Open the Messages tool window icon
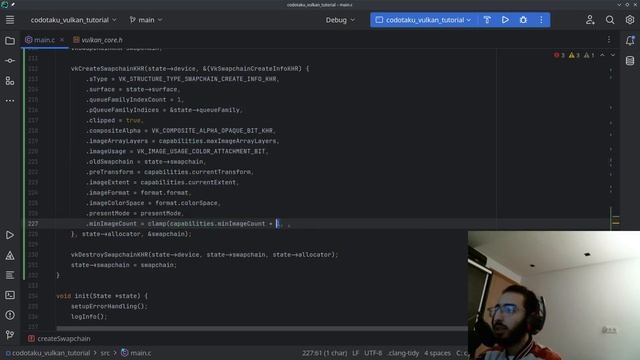This screenshot has height=360, width=640. (10, 275)
